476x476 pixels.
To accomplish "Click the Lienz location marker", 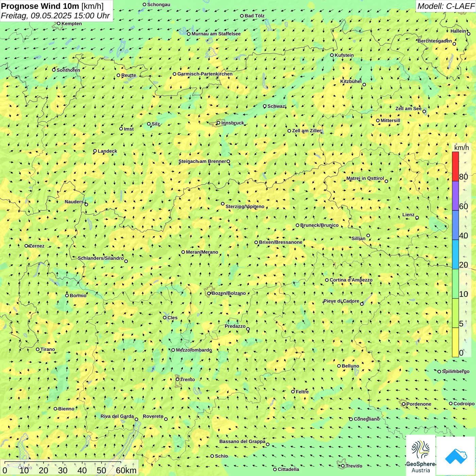I will point(417,218).
